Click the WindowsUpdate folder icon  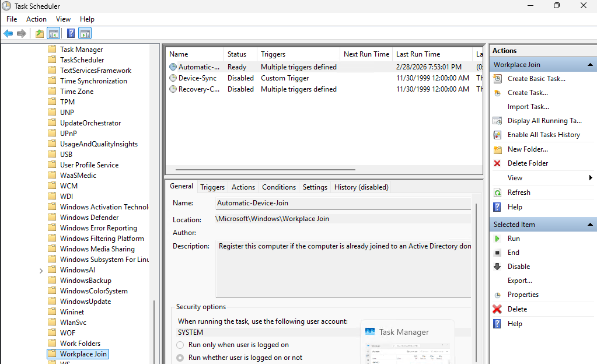(x=52, y=301)
